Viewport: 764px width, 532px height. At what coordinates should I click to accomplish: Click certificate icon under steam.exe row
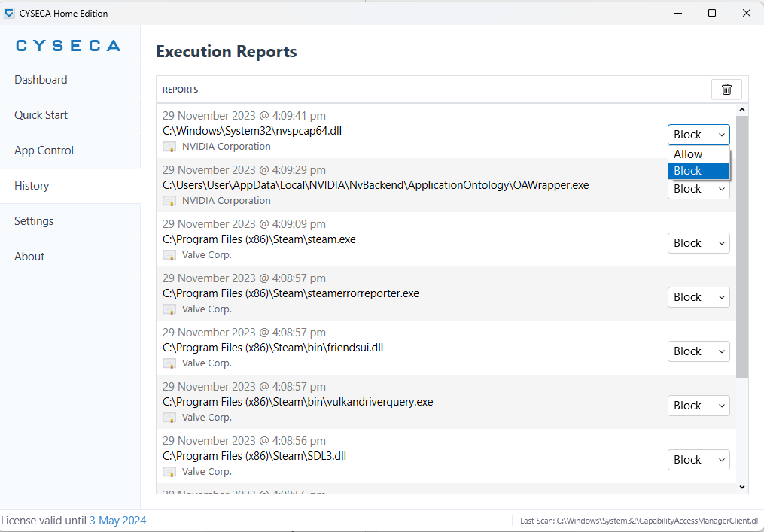point(169,255)
